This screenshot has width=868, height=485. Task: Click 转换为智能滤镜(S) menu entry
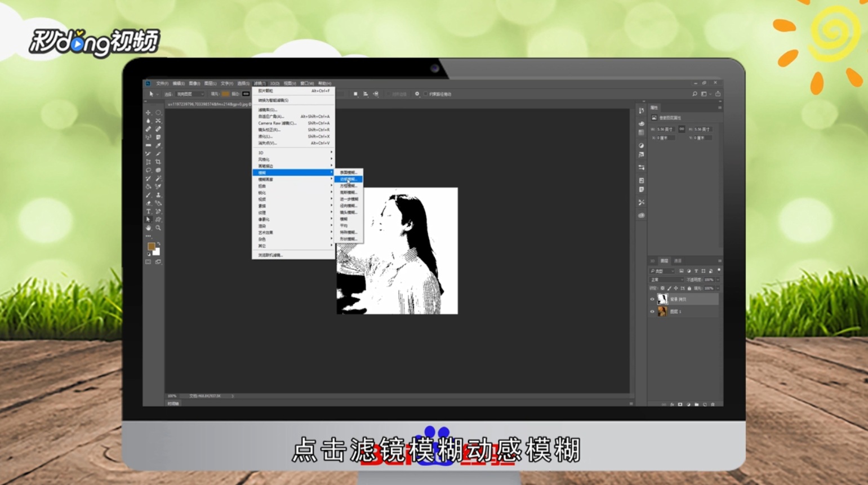coord(293,100)
